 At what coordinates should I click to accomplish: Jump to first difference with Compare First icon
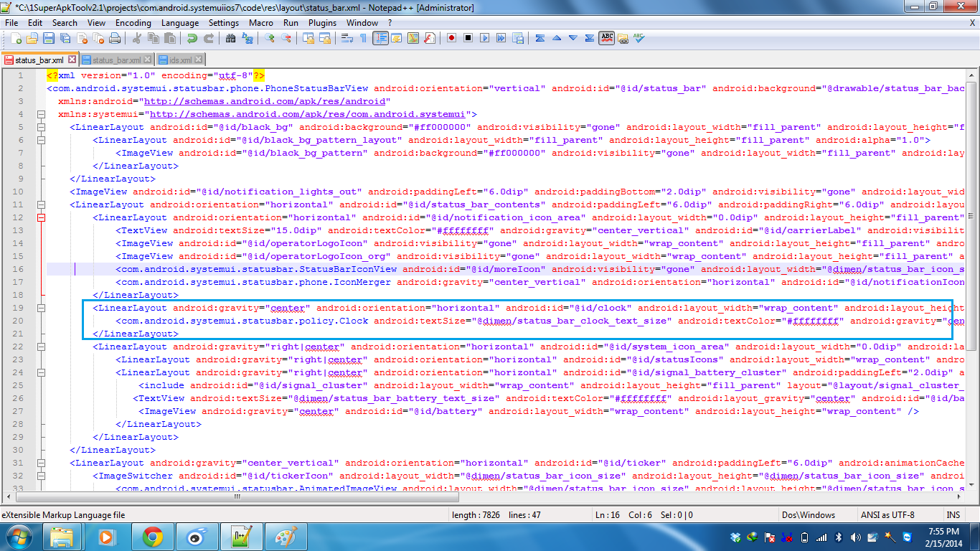coord(540,38)
